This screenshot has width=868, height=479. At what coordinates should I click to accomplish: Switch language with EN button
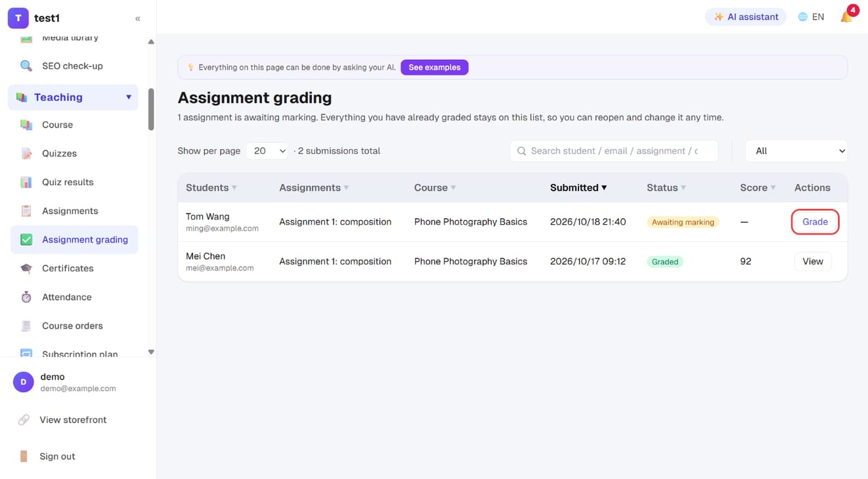click(812, 17)
